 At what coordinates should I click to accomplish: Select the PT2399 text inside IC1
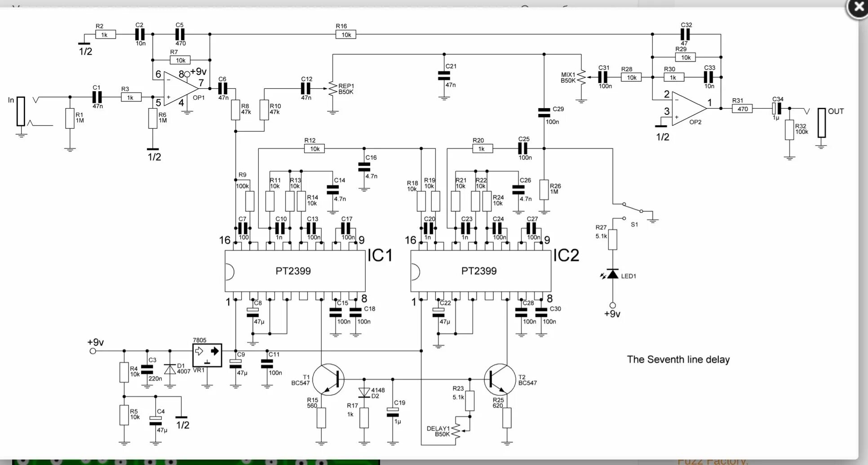pos(293,271)
